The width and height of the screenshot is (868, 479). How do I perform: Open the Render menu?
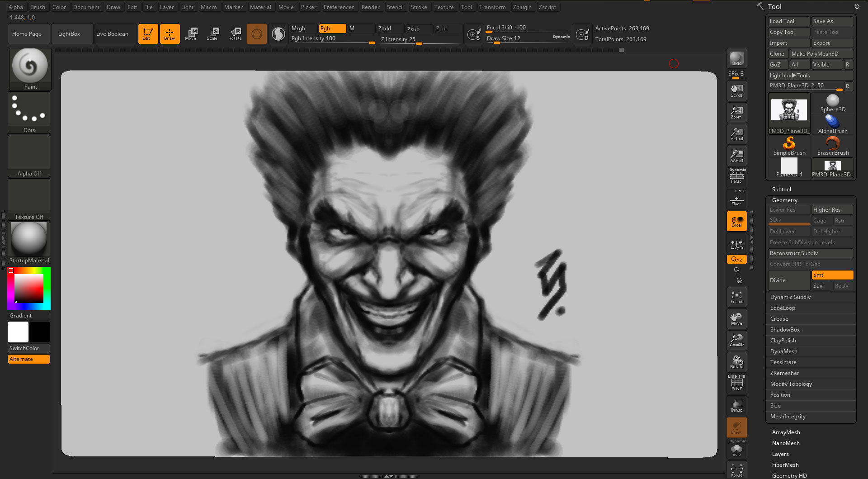[370, 7]
